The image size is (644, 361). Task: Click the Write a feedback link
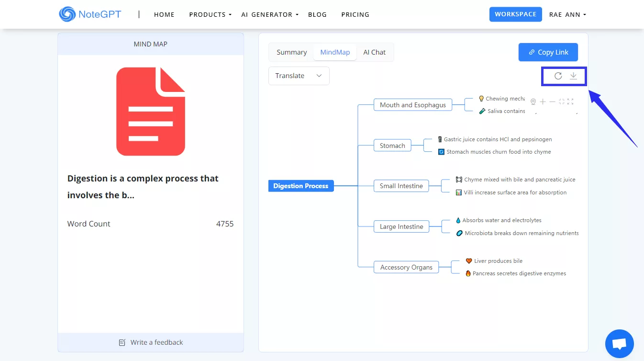click(156, 342)
